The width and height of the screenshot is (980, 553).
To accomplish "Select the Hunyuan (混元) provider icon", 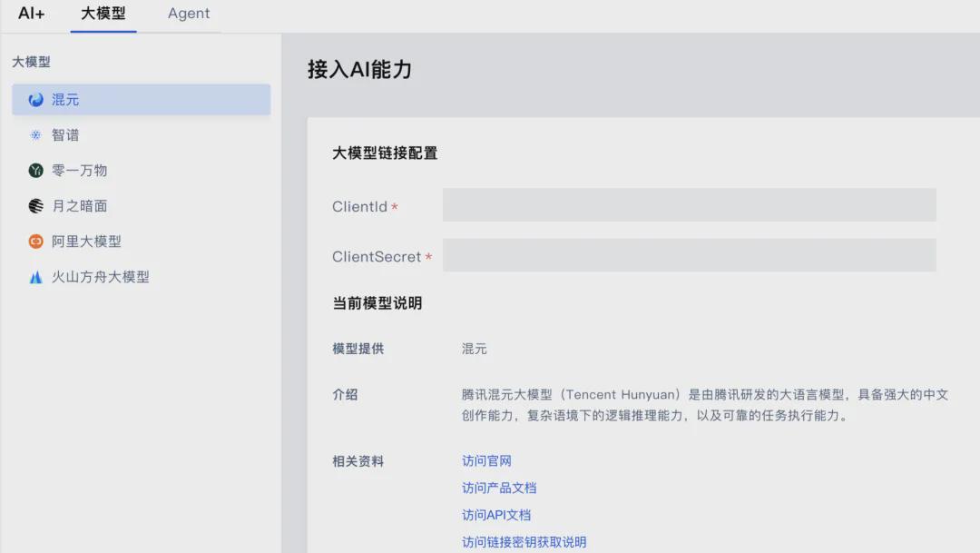I will pyautogui.click(x=34, y=99).
